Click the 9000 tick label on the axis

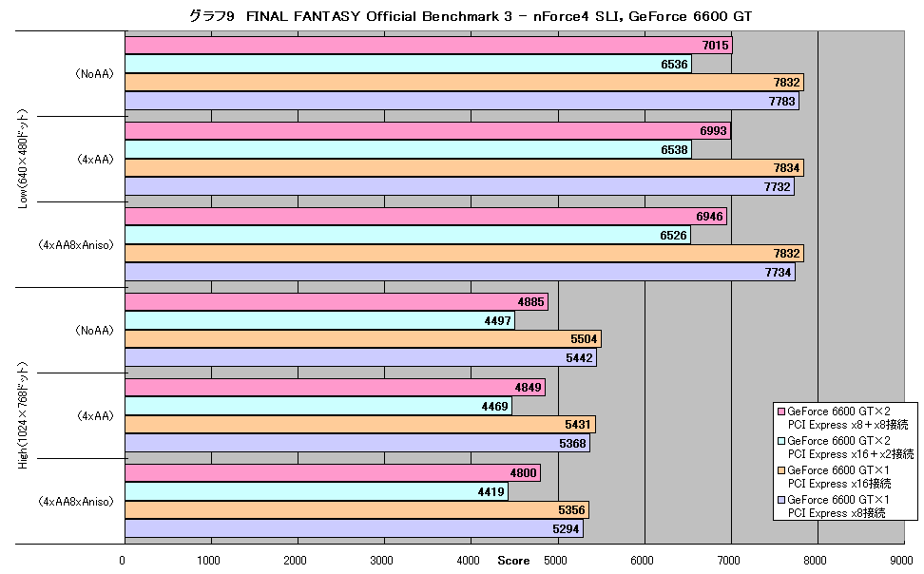click(x=901, y=561)
